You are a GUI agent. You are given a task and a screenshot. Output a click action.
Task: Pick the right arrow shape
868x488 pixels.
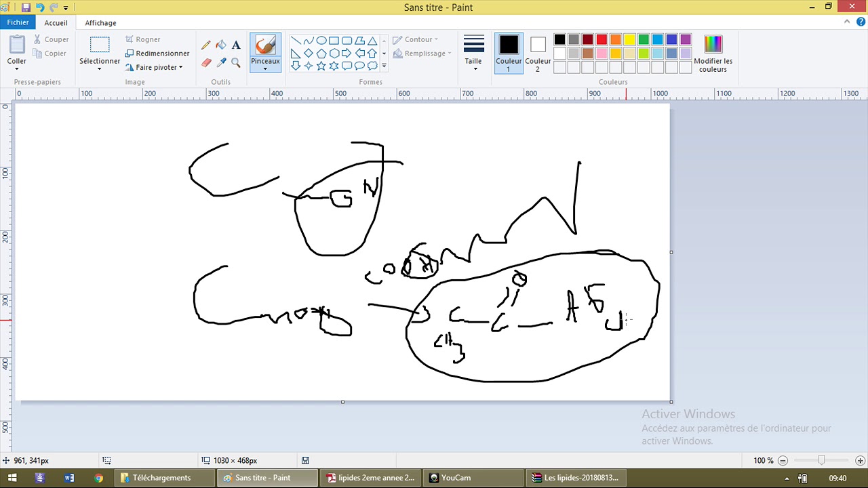tap(347, 54)
